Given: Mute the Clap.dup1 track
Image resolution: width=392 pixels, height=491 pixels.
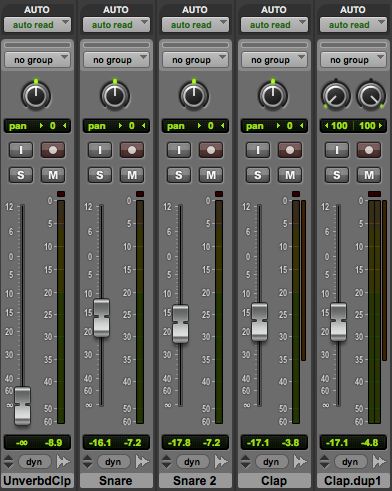Looking at the screenshot, I should 369,175.
